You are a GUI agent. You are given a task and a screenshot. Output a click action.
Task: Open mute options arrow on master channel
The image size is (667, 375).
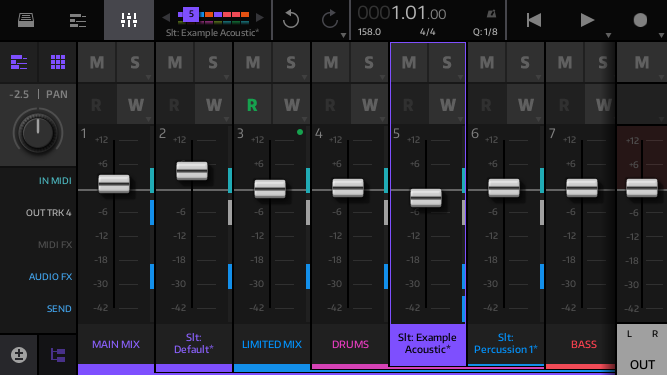(661, 77)
